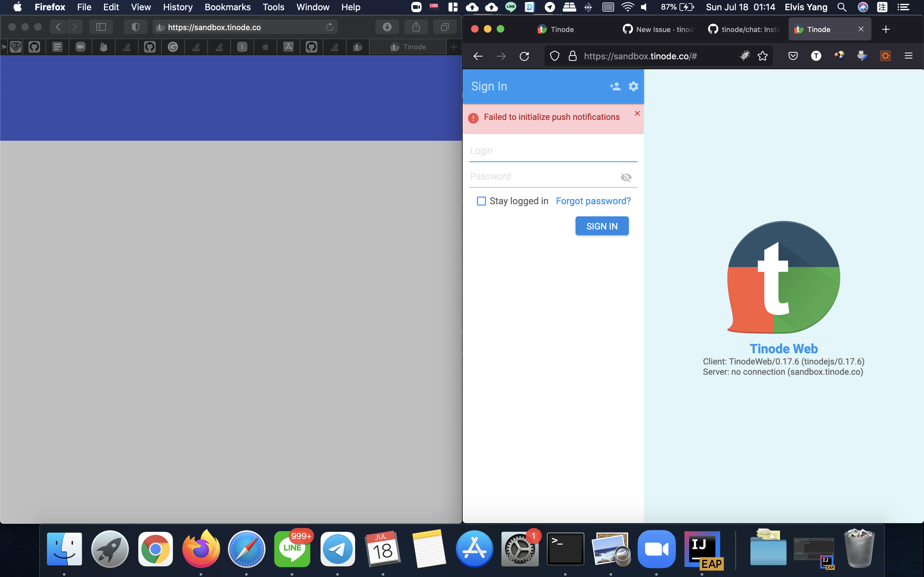The image size is (924, 577).
Task: Toggle the tracking protection shield
Action: (554, 56)
